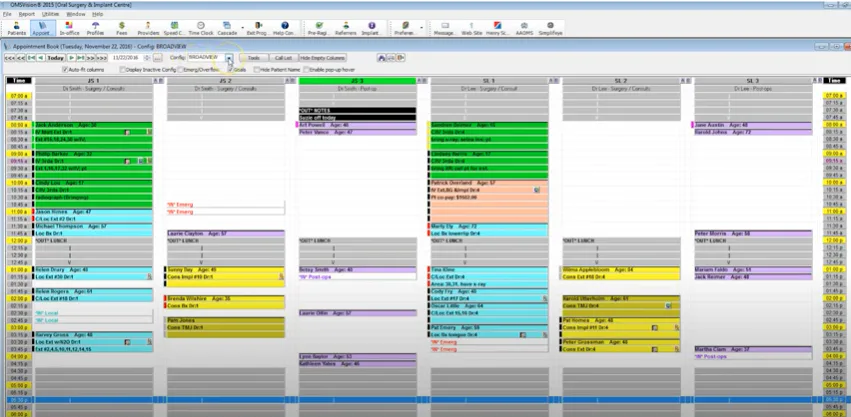Toggle Emerg/Overflow checkbox
This screenshot has width=851, height=417.
tap(180, 70)
